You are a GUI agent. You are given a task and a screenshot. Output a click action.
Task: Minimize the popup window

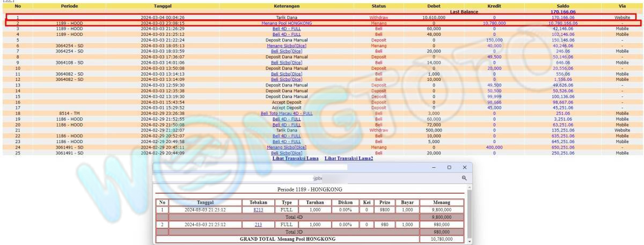click(x=434, y=167)
